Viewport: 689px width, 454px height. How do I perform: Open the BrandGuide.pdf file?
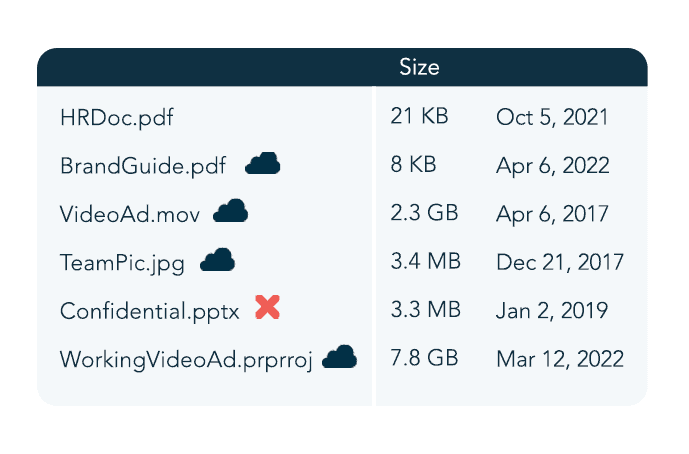[143, 166]
